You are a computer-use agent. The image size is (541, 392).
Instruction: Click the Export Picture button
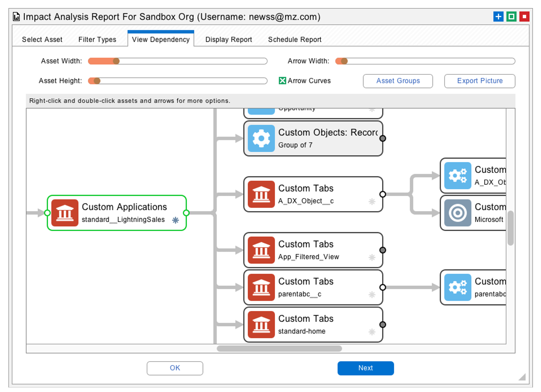click(x=480, y=81)
